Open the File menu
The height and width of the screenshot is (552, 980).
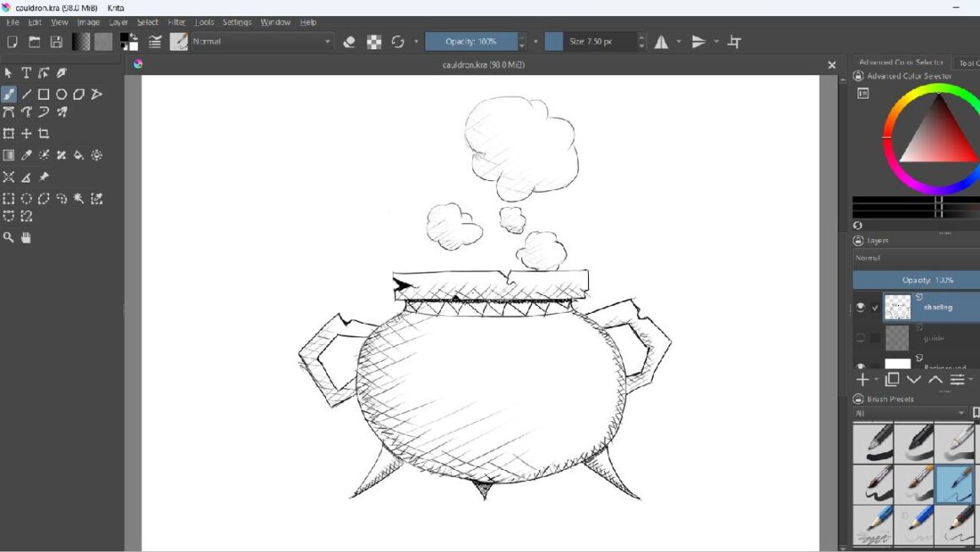tap(13, 22)
